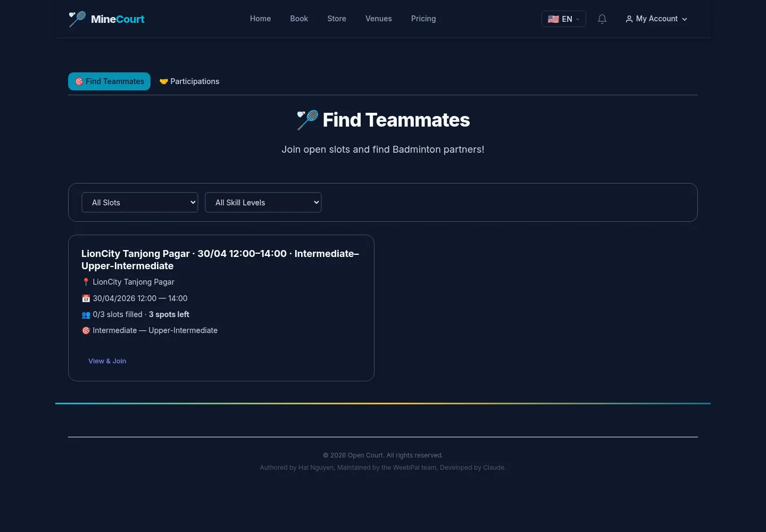Expand the My Account menu
Image resolution: width=766 pixels, height=532 pixels.
[656, 19]
